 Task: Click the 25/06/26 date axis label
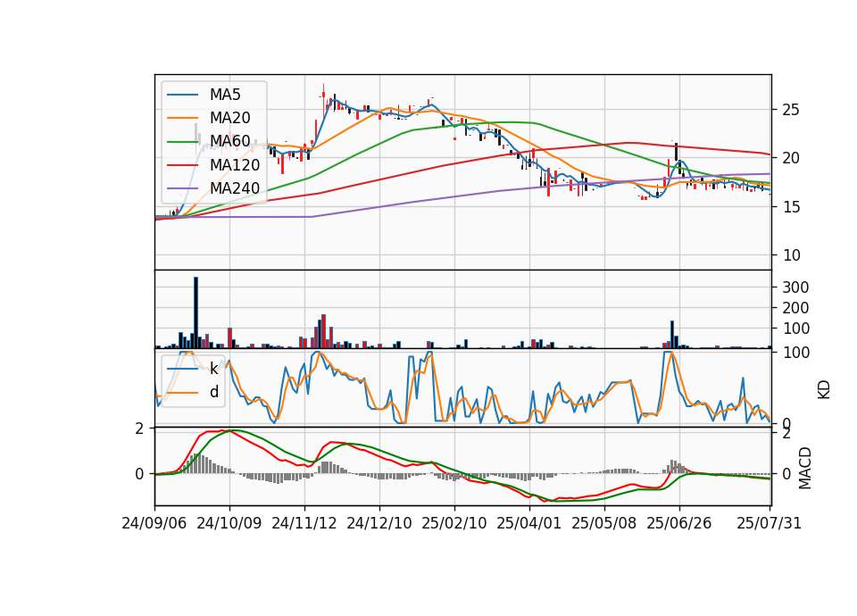point(678,524)
